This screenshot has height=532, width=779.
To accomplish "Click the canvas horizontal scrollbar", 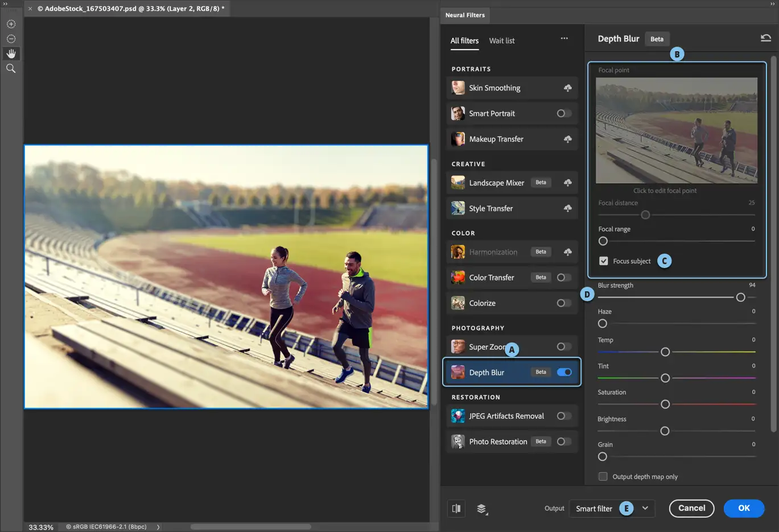I will tap(251, 527).
